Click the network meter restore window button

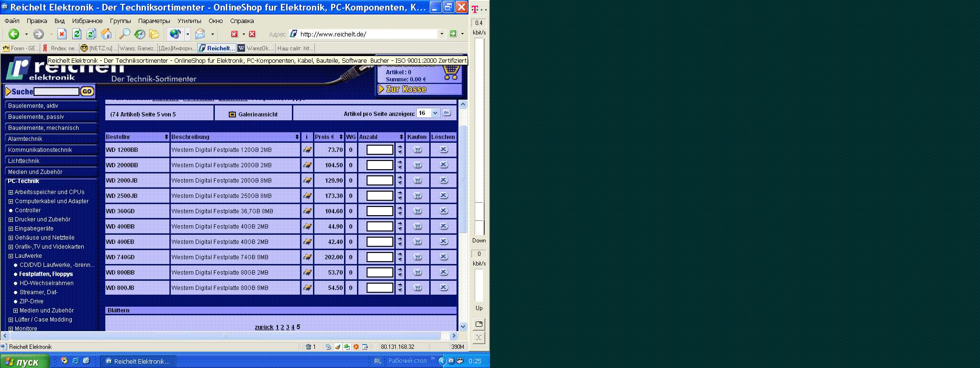click(479, 324)
